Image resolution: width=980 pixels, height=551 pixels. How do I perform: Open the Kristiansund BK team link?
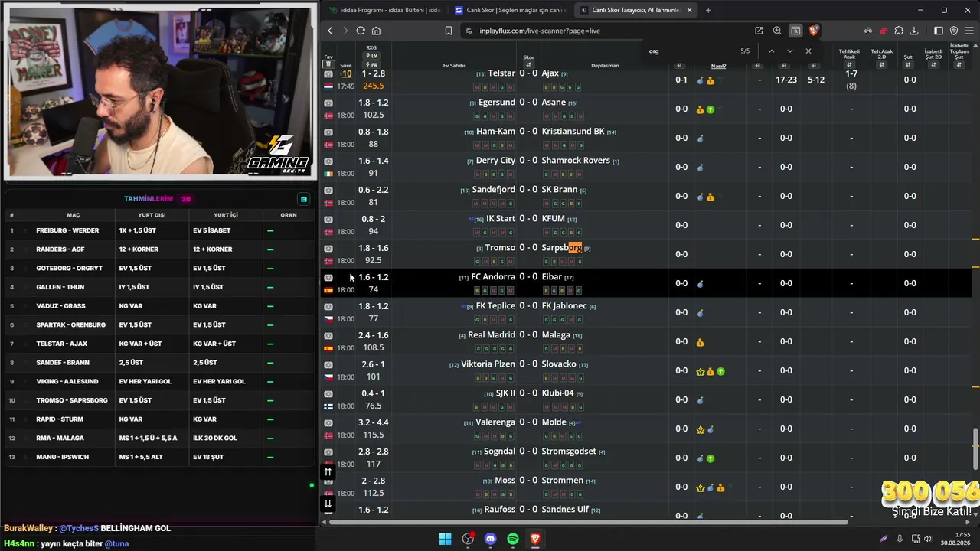tap(573, 132)
